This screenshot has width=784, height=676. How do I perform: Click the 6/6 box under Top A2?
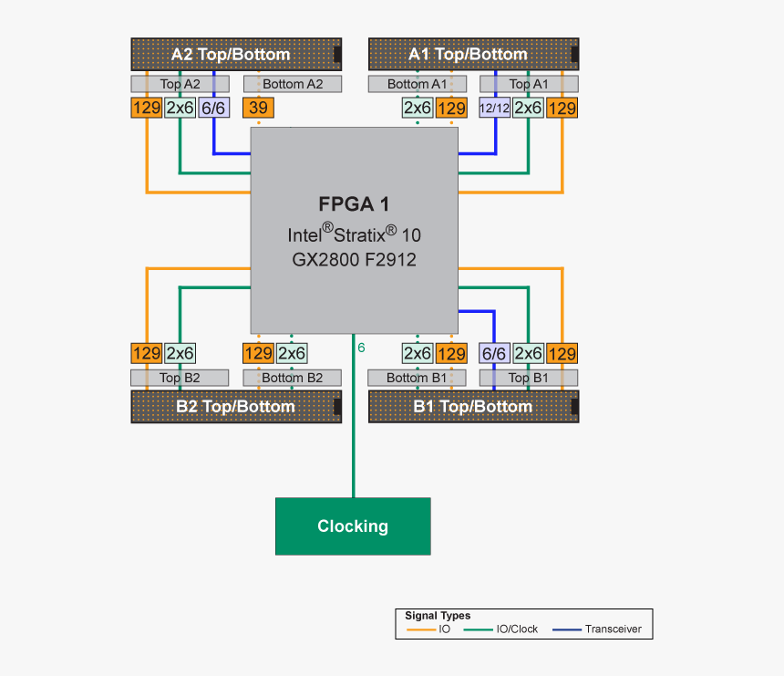coord(213,108)
